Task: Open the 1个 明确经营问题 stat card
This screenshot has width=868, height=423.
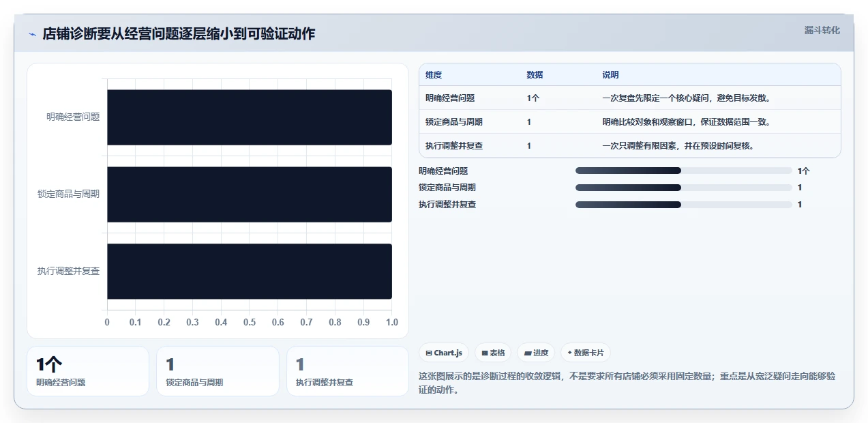Action: (88, 371)
